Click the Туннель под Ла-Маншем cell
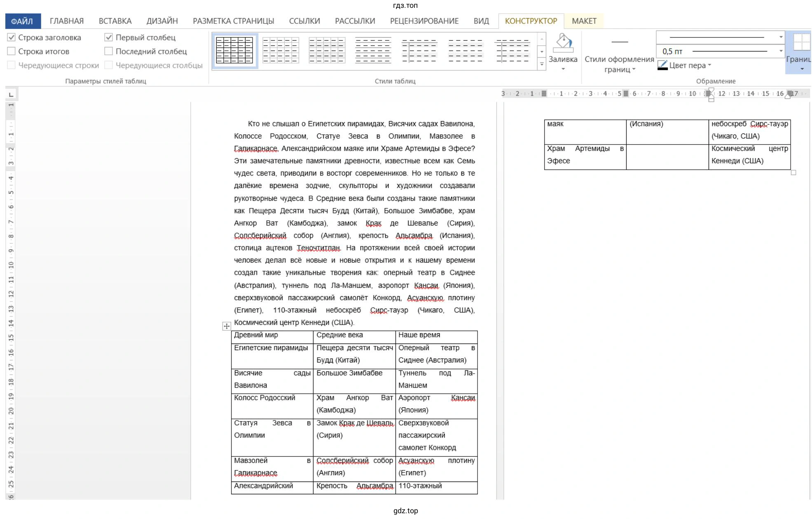The height and width of the screenshot is (519, 812). (436, 381)
